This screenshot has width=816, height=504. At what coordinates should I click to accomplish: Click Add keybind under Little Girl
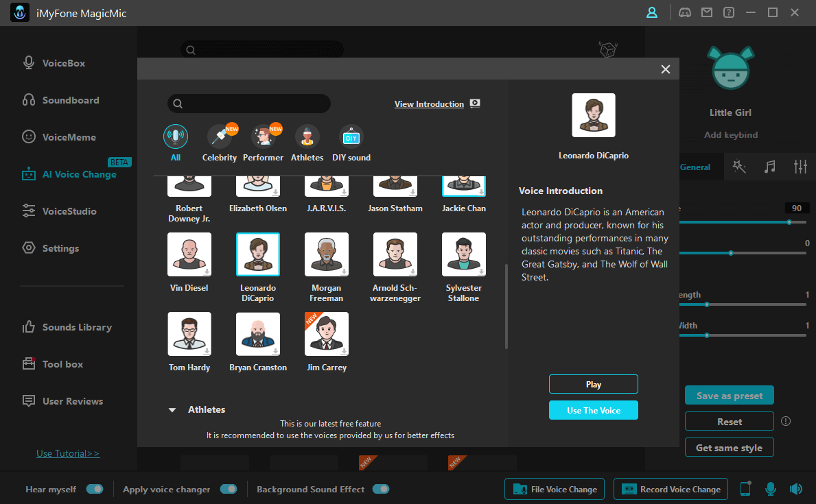coord(731,134)
